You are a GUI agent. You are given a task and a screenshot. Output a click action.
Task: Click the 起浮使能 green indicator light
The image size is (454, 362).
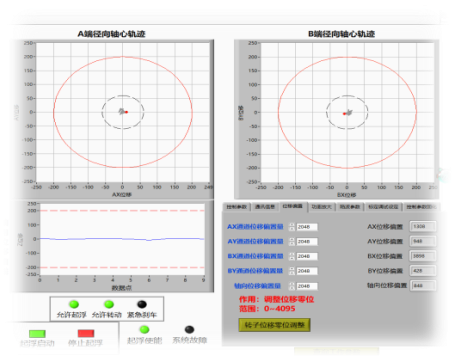pos(144,329)
